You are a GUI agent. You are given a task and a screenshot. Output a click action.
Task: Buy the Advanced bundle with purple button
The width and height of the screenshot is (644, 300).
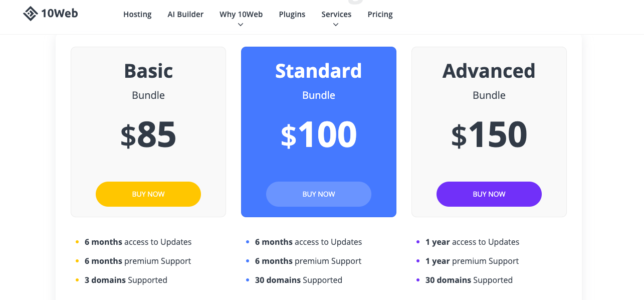pos(489,194)
